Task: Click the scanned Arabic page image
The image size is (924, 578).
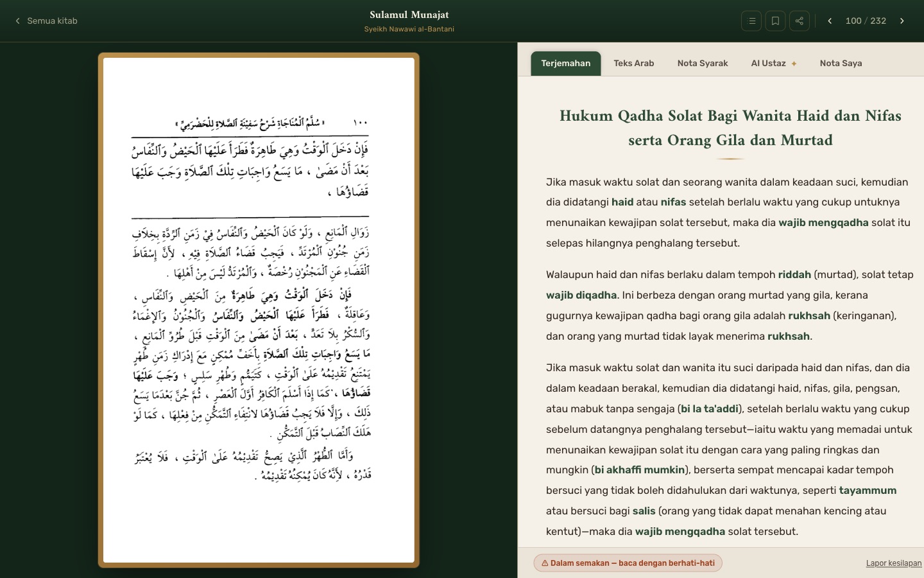Action: (259, 310)
